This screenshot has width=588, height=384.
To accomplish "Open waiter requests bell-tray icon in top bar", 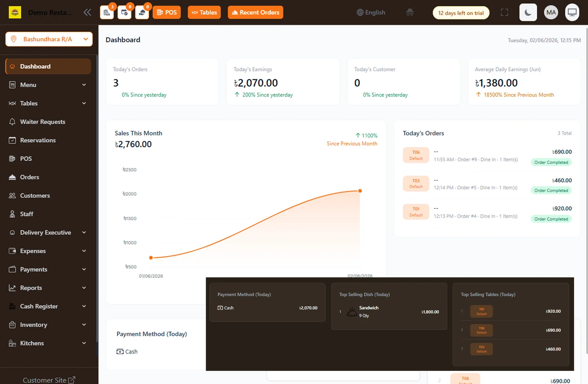I will tap(142, 12).
